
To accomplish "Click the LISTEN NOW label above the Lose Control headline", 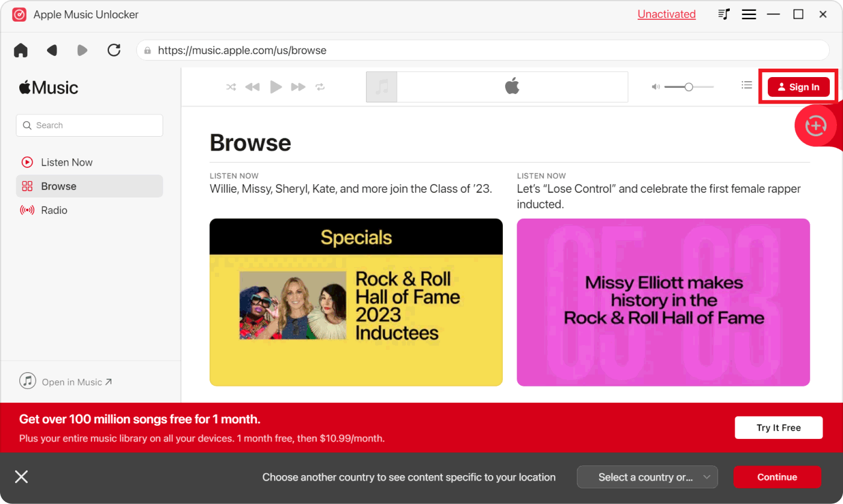I will (541, 176).
